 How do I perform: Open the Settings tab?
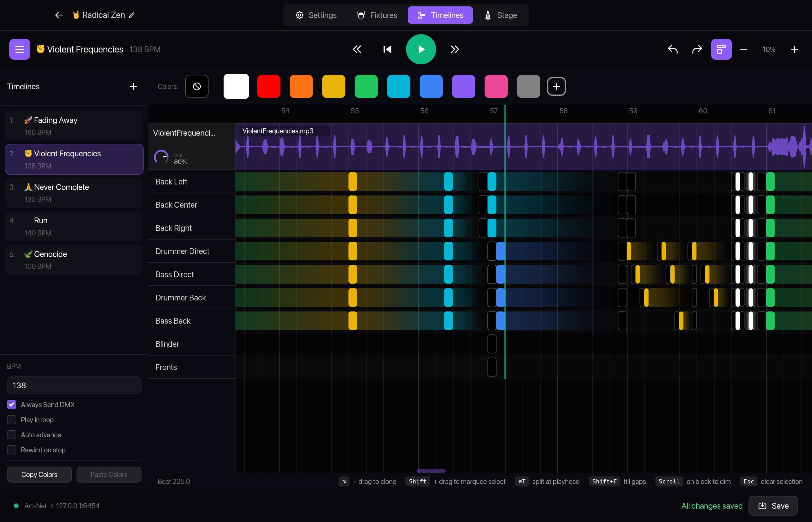pos(316,15)
